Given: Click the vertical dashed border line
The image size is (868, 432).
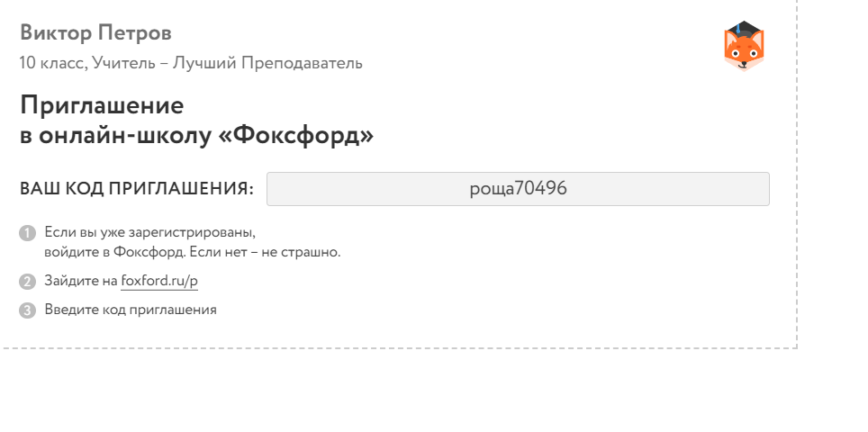Looking at the screenshot, I should pos(797,180).
